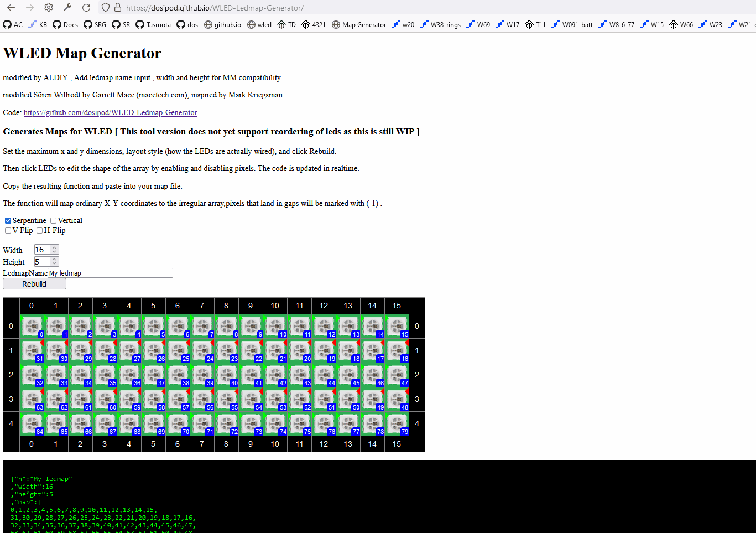The width and height of the screenshot is (756, 533).
Task: Open the dos bookmark
Action: [187, 24]
